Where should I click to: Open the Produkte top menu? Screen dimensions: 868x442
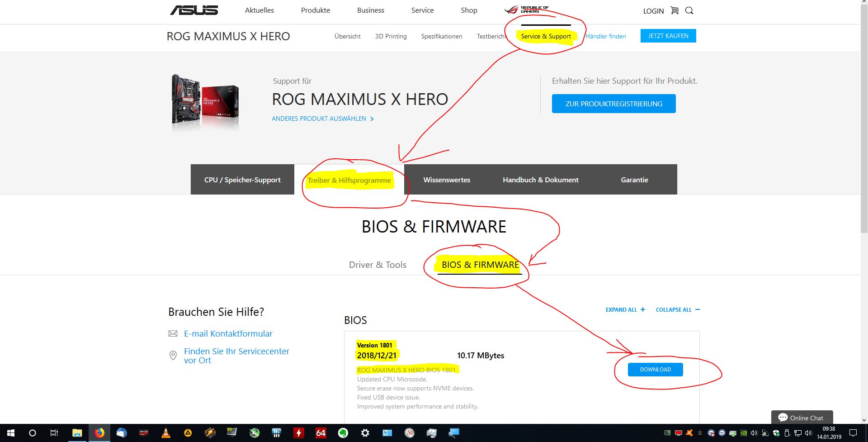tap(316, 10)
